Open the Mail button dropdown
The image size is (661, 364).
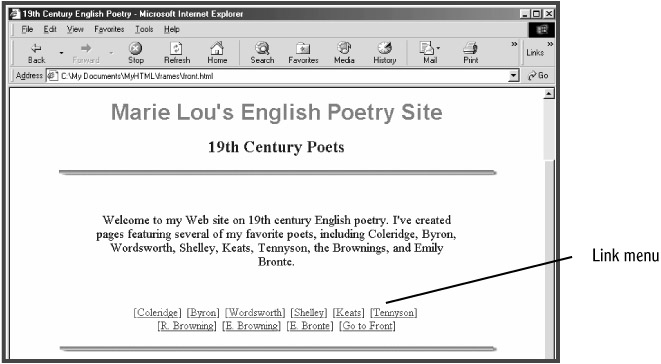pos(438,48)
